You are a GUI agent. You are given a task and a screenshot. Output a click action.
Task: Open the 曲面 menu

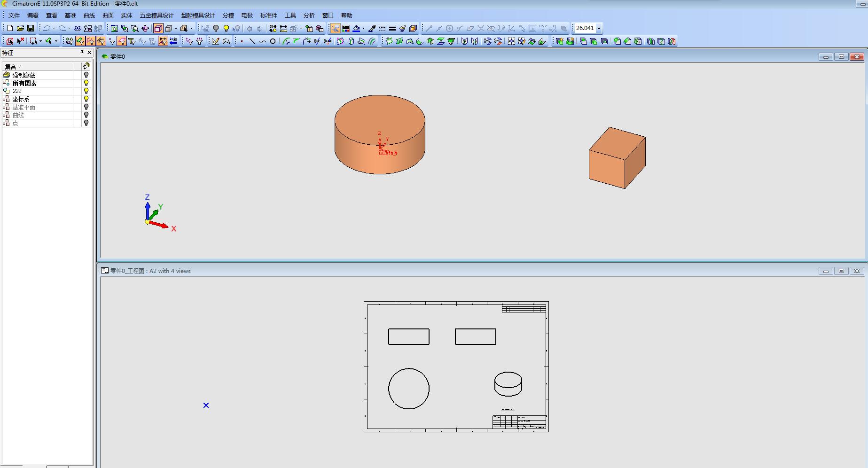click(108, 16)
